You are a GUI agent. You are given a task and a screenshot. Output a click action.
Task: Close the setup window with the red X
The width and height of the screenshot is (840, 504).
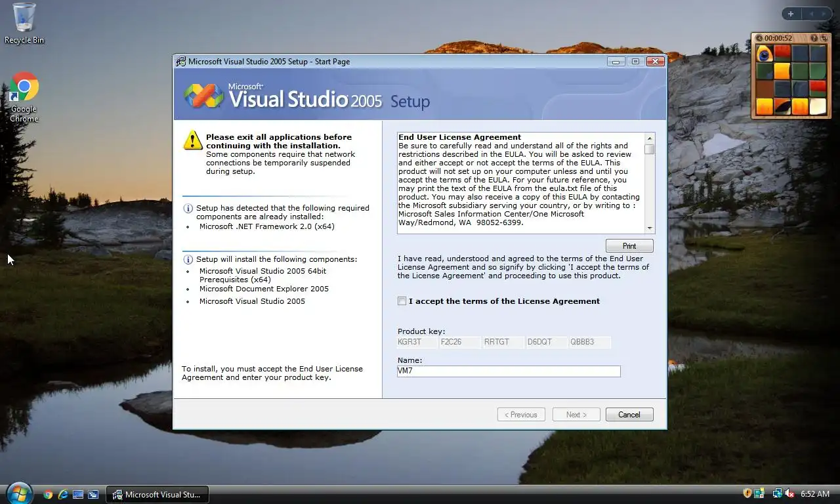tap(655, 62)
